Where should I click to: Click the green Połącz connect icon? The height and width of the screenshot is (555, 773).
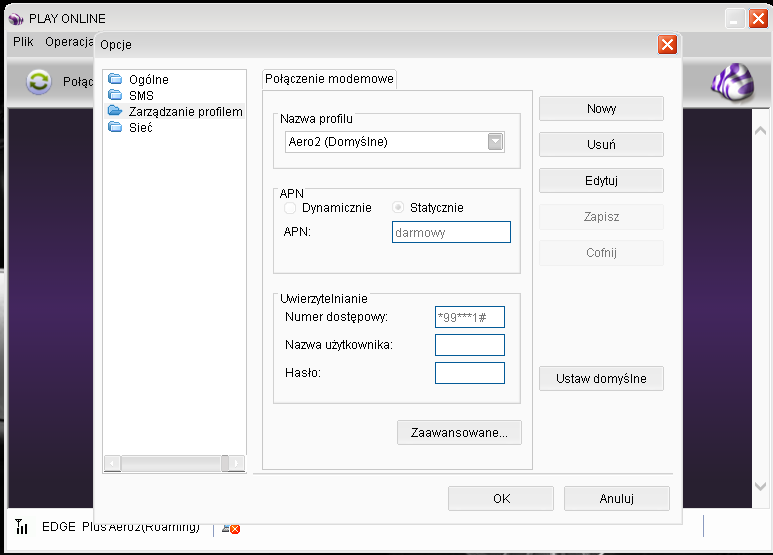38,82
